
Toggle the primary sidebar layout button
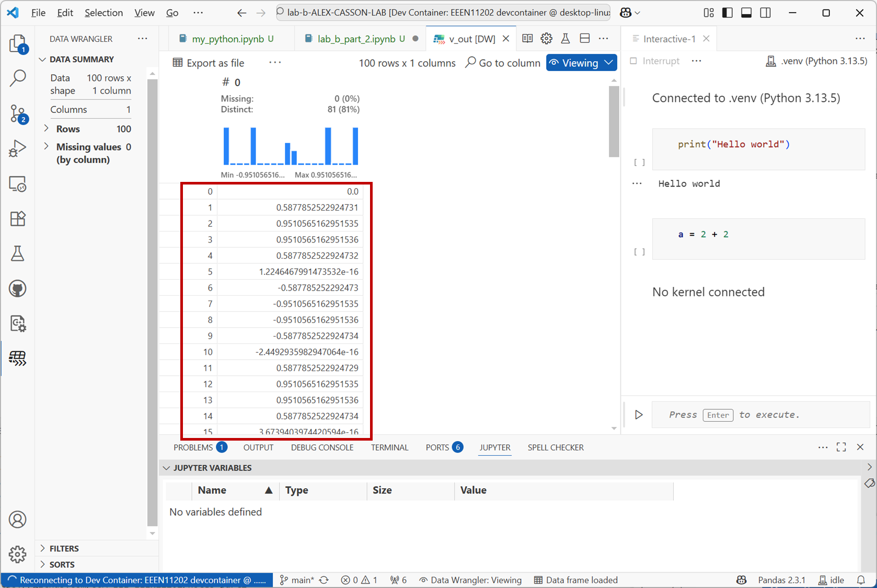(x=727, y=13)
